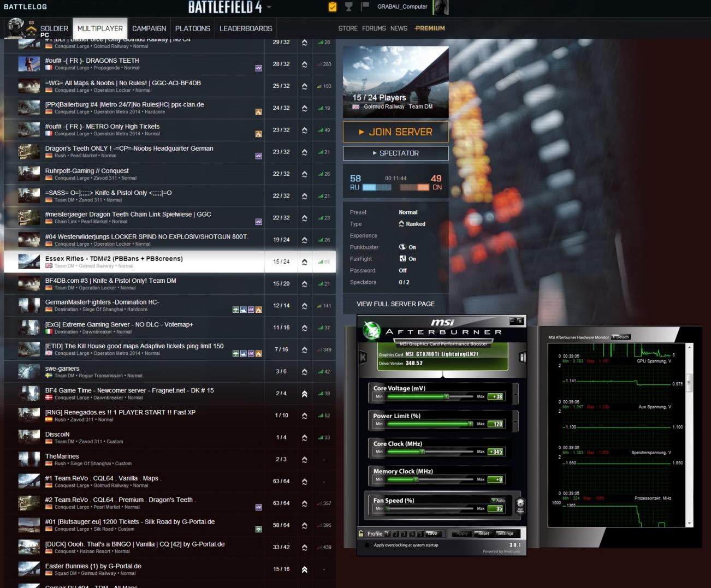Image resolution: width=711 pixels, height=588 pixels.
Task: Adjust the Core Voltage slider handle
Action: pyautogui.click(x=446, y=396)
